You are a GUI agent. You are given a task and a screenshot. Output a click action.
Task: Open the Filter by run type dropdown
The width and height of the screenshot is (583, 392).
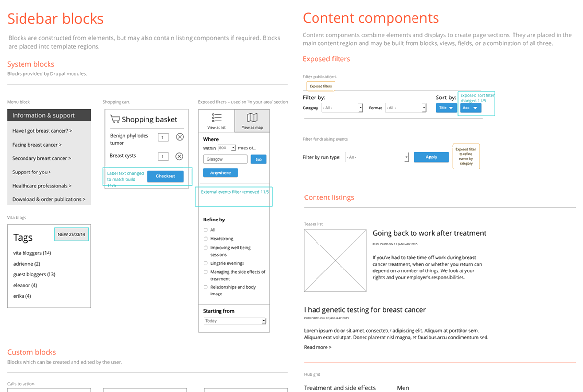point(377,157)
